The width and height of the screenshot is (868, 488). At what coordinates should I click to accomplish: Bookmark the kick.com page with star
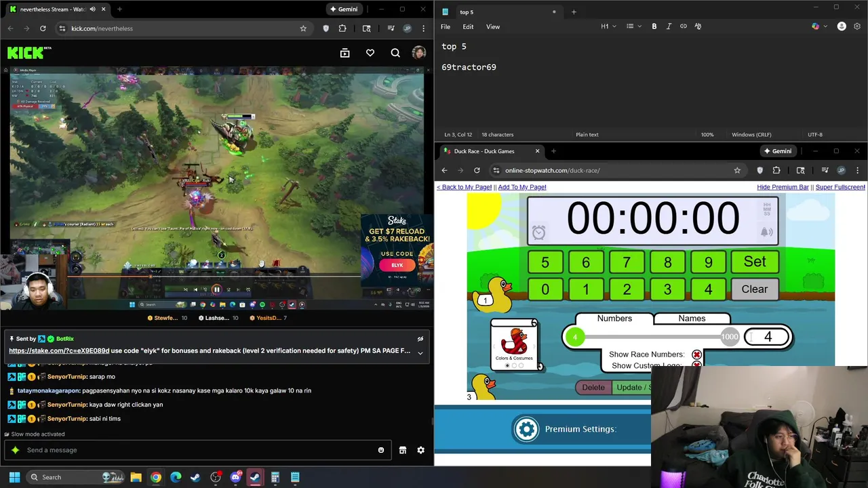click(x=303, y=28)
